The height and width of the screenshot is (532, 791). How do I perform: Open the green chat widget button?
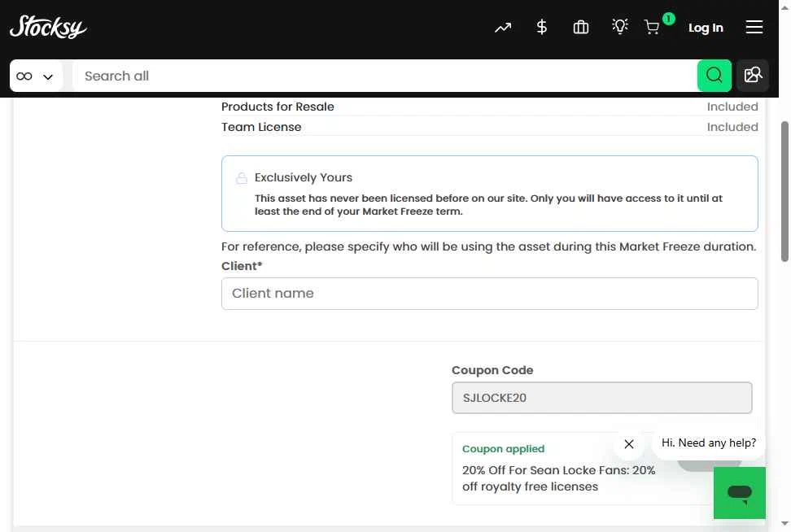coord(740,493)
